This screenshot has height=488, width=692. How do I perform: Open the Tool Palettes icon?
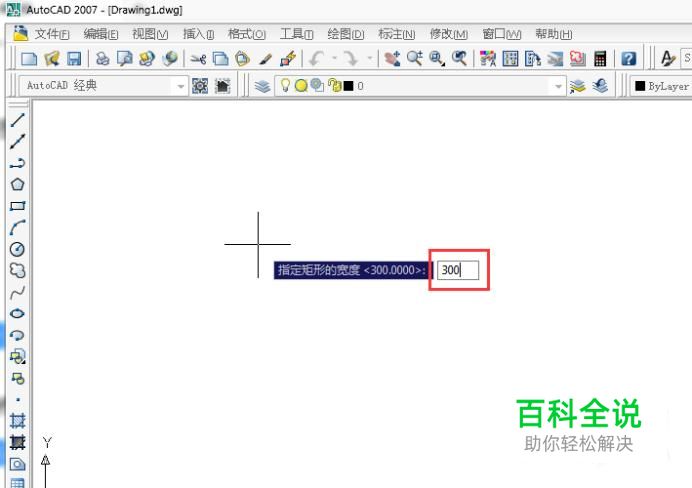click(533, 59)
